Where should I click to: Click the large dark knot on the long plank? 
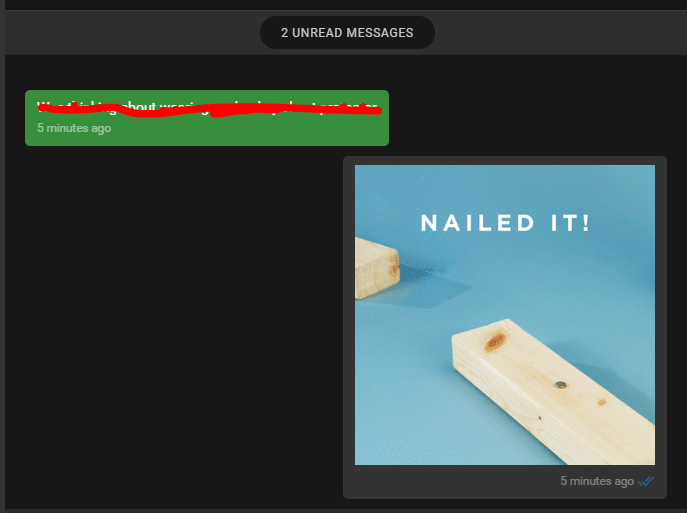pos(496,341)
